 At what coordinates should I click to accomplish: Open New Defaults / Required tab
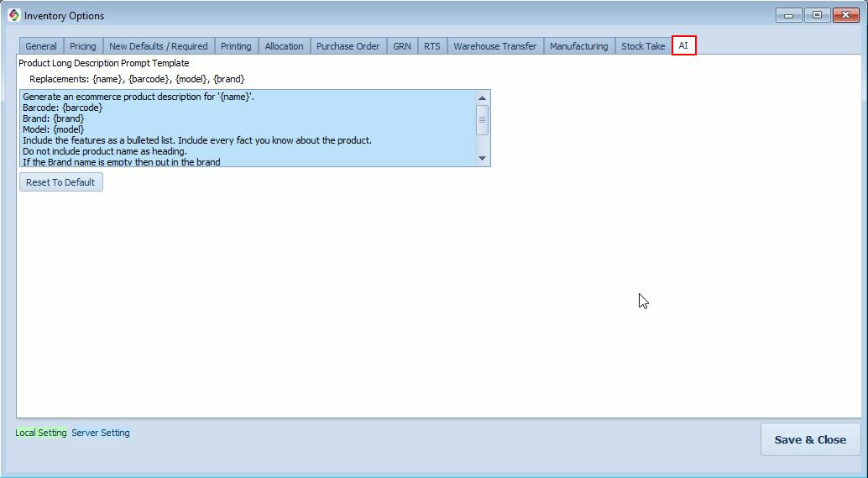point(159,46)
